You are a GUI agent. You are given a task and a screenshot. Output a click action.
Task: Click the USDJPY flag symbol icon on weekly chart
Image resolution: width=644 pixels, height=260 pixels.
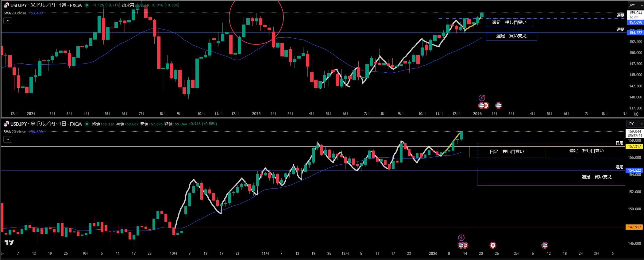(x=6, y=5)
